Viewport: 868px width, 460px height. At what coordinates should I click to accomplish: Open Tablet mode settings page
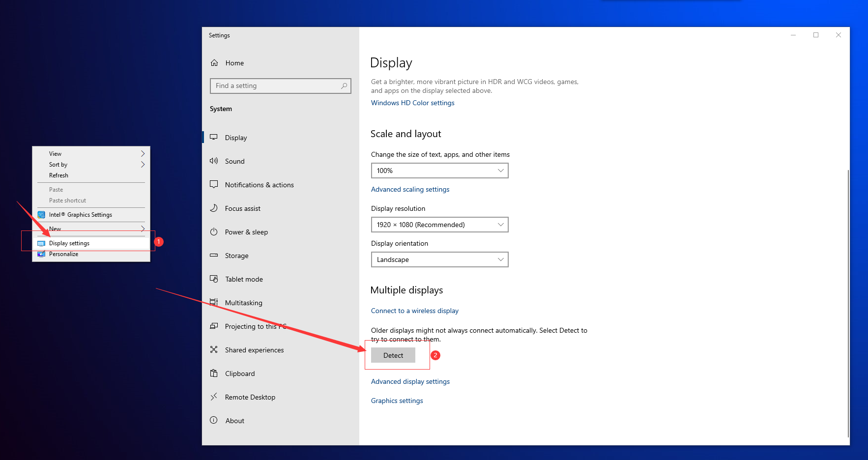[x=281, y=279]
